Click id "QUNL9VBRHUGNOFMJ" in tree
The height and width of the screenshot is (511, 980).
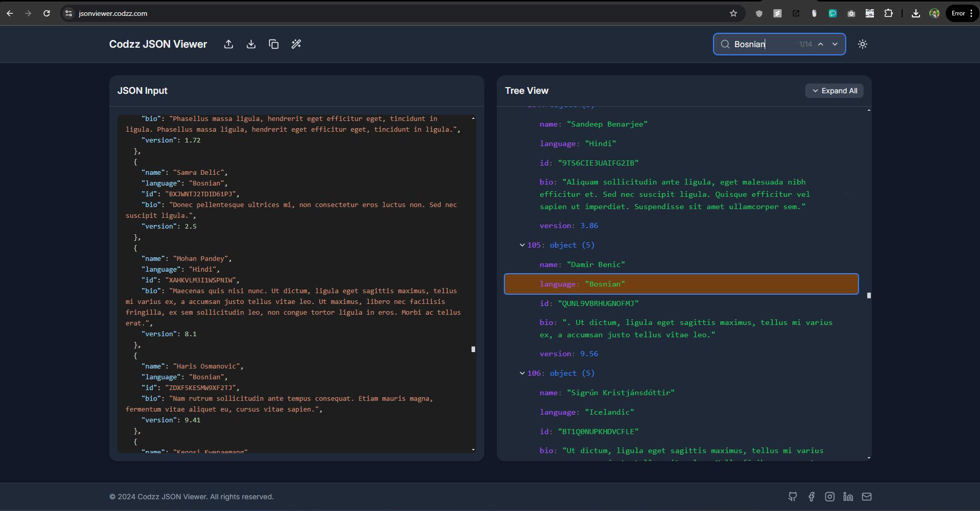pyautogui.click(x=589, y=303)
